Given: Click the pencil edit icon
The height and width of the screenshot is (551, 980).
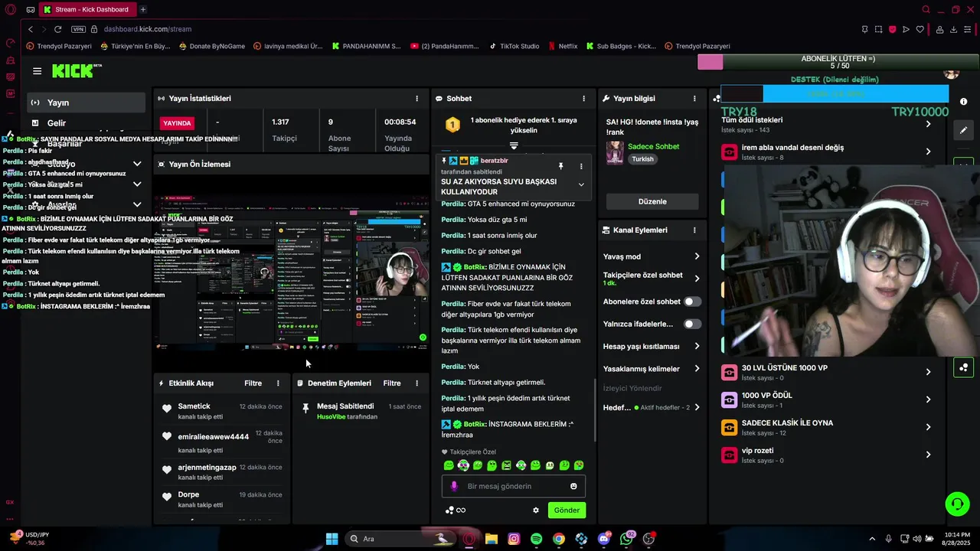Looking at the screenshot, I should [x=963, y=130].
